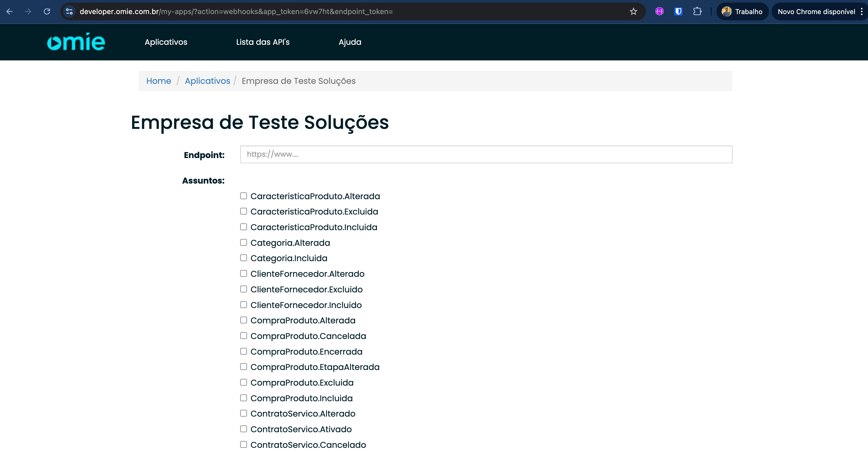The width and height of the screenshot is (868, 452).
Task: Click the Endpoint: label
Action: coord(204,155)
